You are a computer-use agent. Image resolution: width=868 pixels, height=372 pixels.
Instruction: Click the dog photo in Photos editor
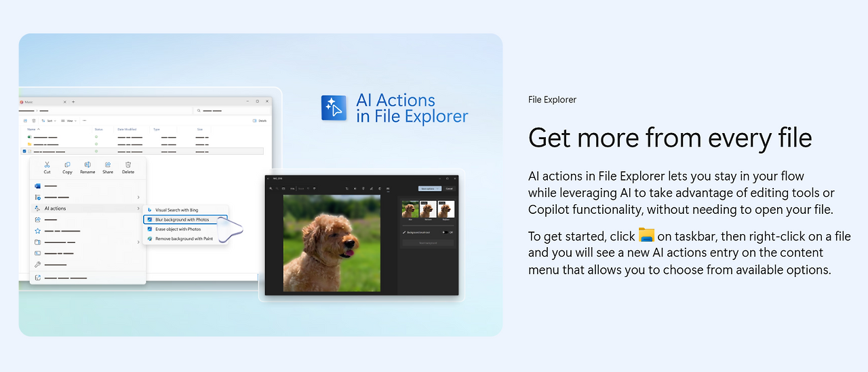click(x=332, y=243)
